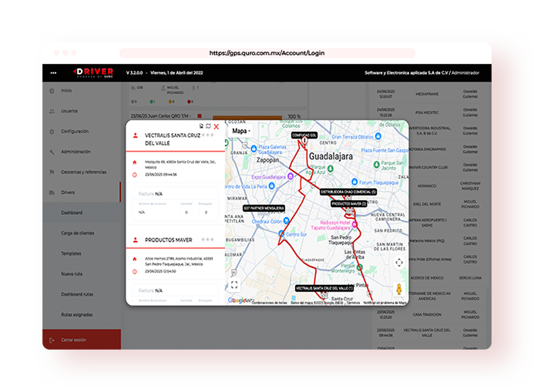This screenshot has width=534, height=392.
Task: Close the route detail popup with red X
Action: tap(217, 126)
